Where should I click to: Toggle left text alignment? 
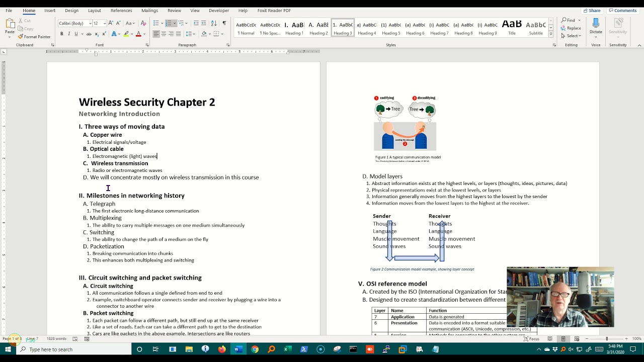pyautogui.click(x=156, y=34)
